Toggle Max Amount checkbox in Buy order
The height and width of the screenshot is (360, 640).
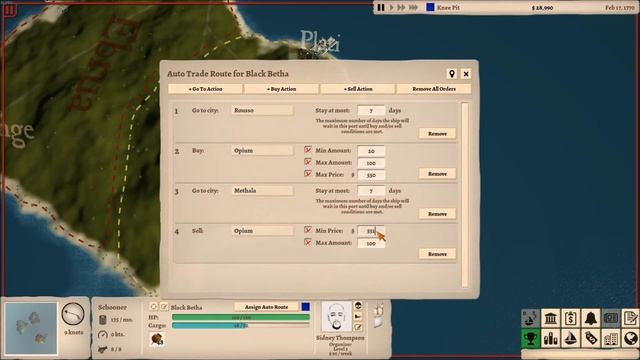click(x=308, y=162)
